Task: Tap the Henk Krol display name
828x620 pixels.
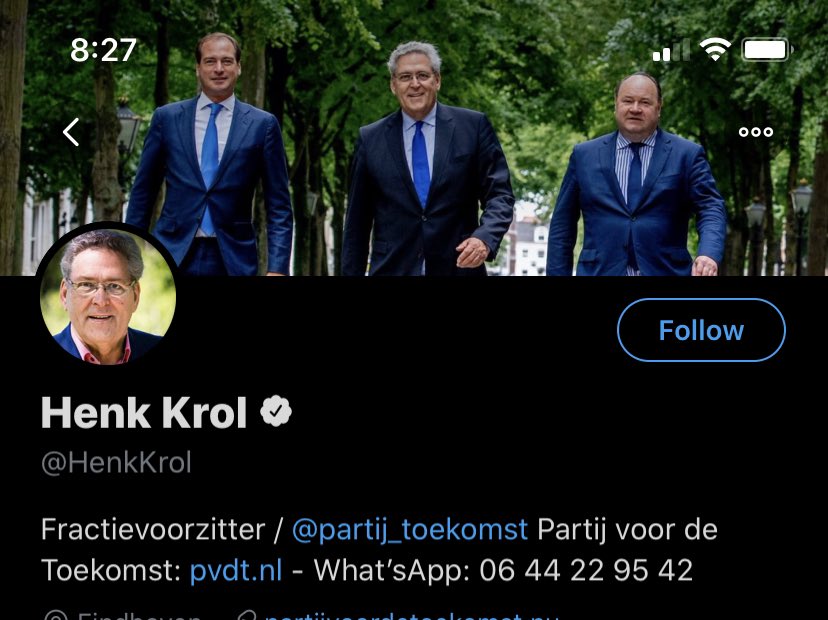Action: click(x=144, y=412)
